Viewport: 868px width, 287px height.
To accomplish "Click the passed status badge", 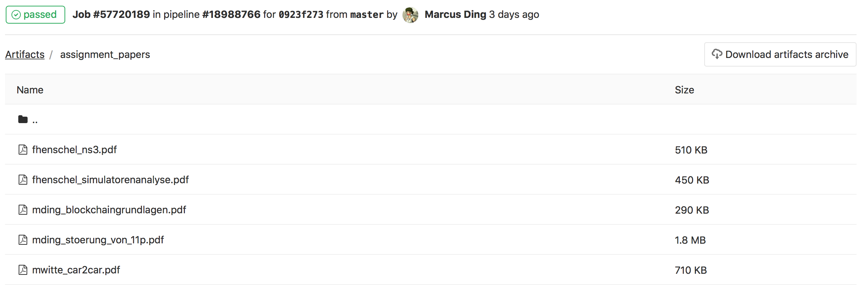I will pos(35,15).
